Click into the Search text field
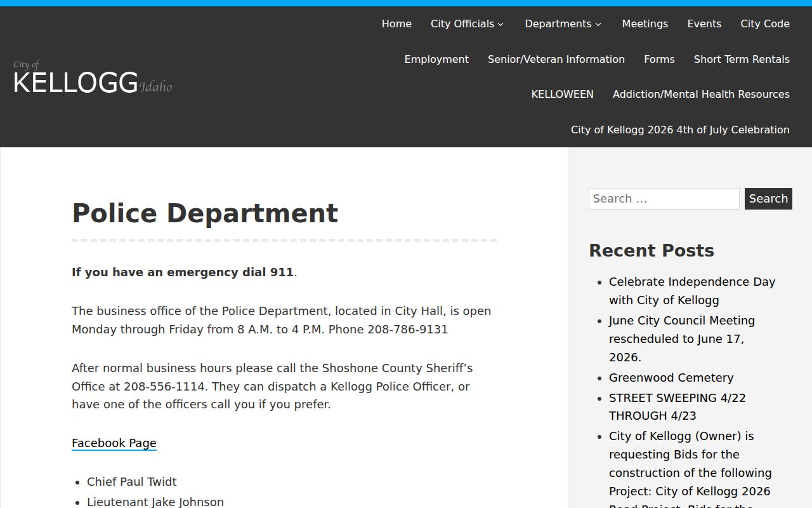The height and width of the screenshot is (508, 812). point(664,199)
